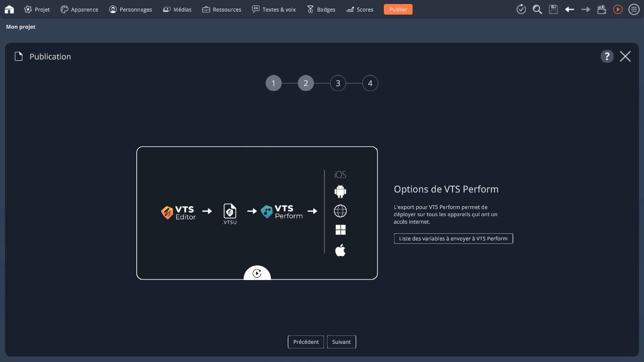The width and height of the screenshot is (644, 362).
Task: Click the replay animation icon under diagram
Action: pyautogui.click(x=257, y=273)
